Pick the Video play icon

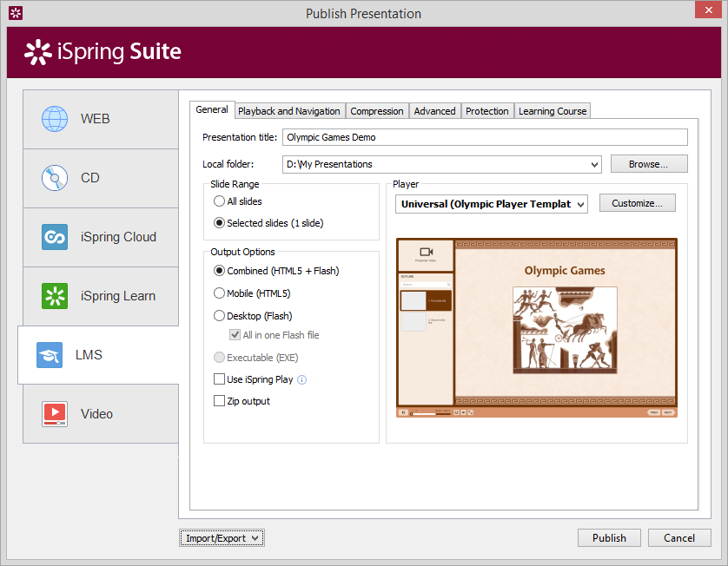(55, 414)
